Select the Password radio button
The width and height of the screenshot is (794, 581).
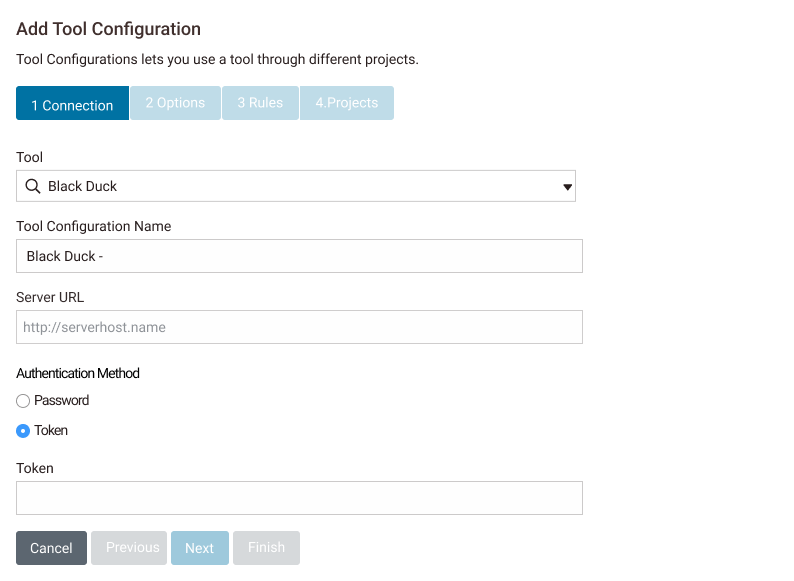coord(23,401)
